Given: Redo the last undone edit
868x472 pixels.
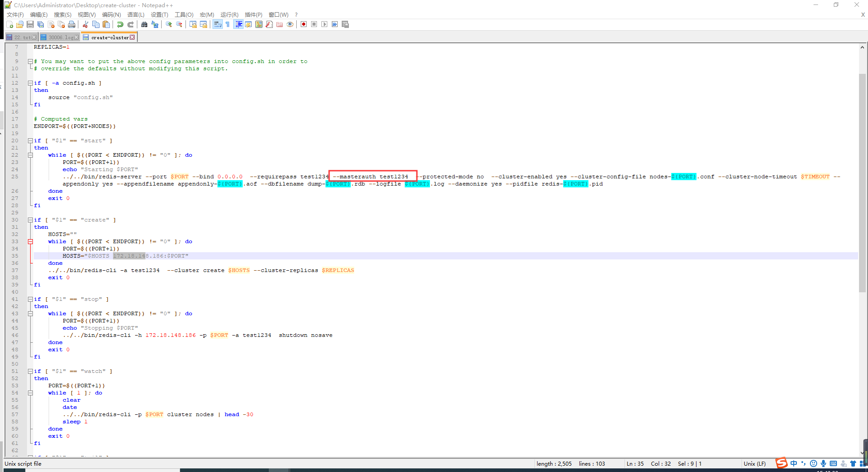Looking at the screenshot, I should pyautogui.click(x=131, y=24).
